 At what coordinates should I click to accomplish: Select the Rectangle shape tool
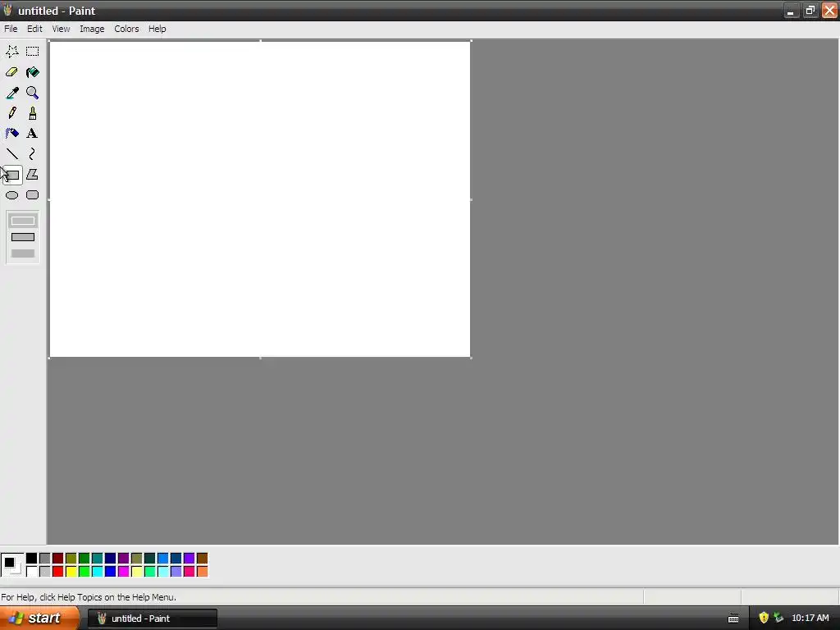(11, 175)
